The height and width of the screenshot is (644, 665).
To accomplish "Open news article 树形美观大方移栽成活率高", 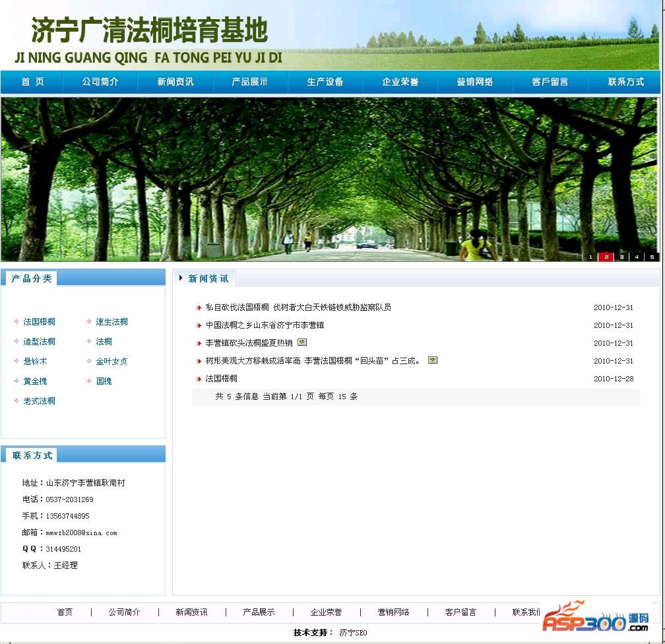I will [x=313, y=361].
